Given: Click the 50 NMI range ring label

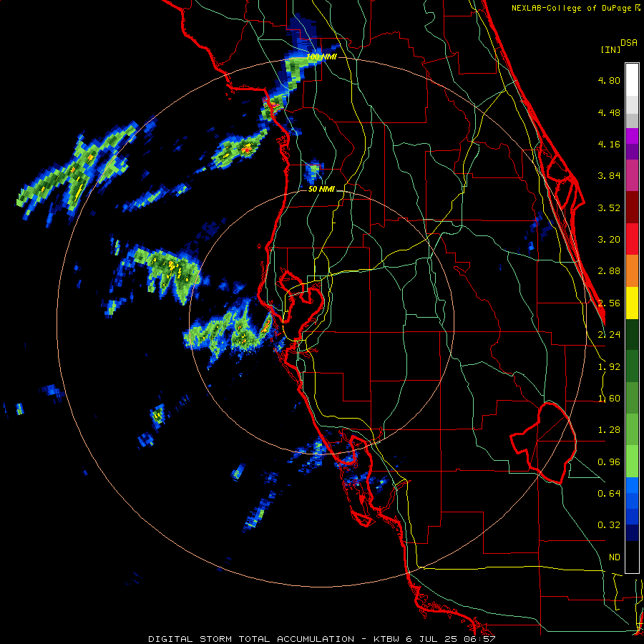Looking at the screenshot, I should (x=321, y=189).
